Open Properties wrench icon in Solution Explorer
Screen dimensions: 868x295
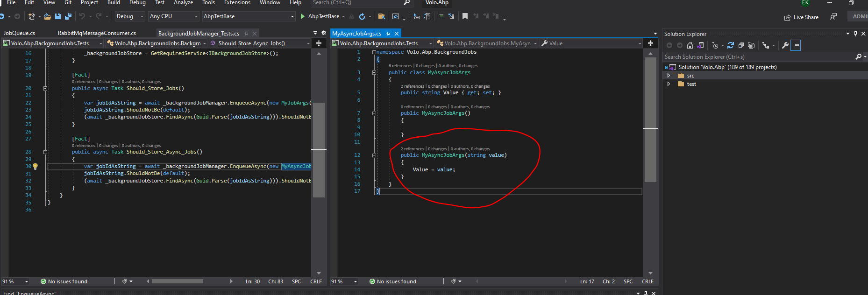point(785,45)
